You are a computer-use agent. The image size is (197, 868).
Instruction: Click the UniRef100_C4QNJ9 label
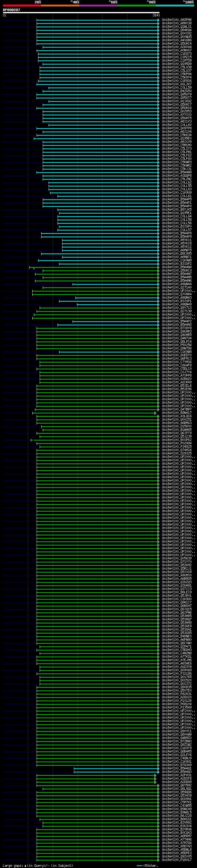[x=177, y=758]
